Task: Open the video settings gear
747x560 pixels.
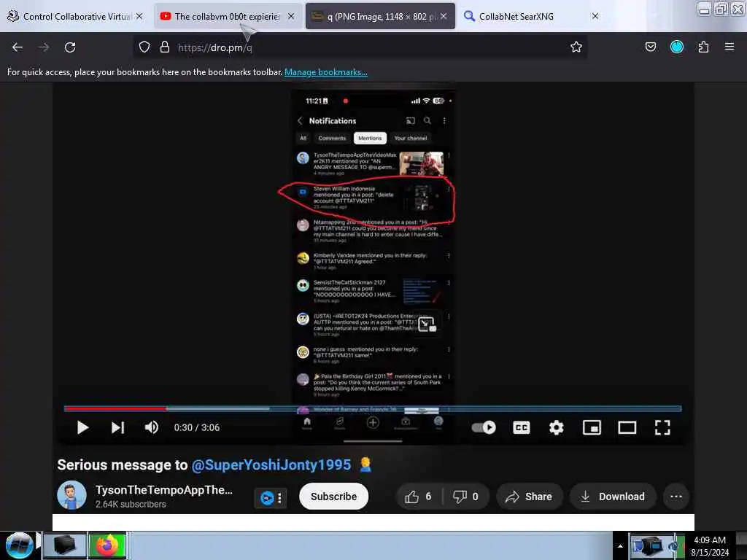Action: click(556, 427)
